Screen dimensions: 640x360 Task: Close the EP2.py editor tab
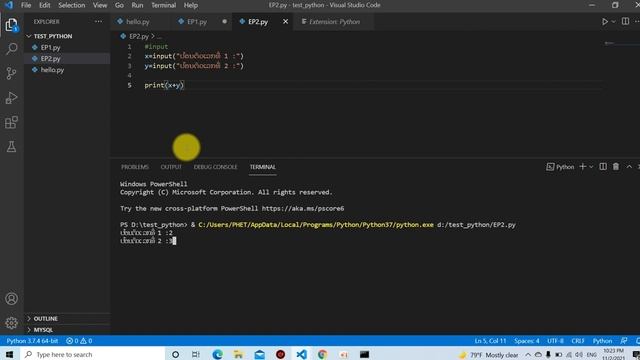[285, 22]
